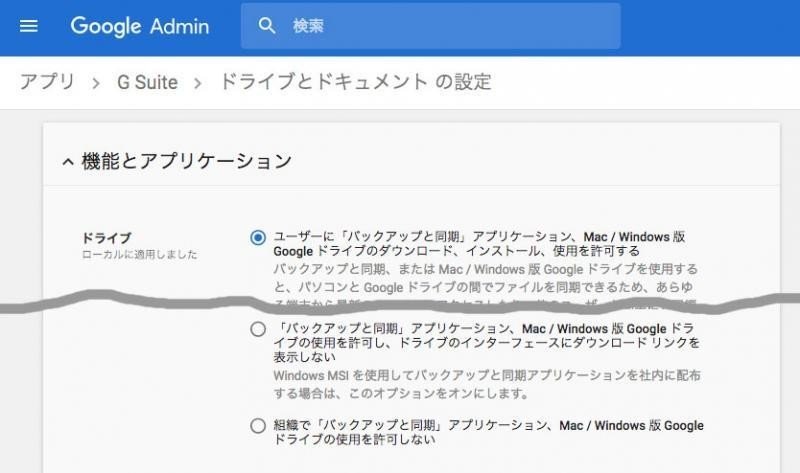Select radio disallowing Backup and Sync in organization
The height and width of the screenshot is (473, 800).
click(258, 426)
